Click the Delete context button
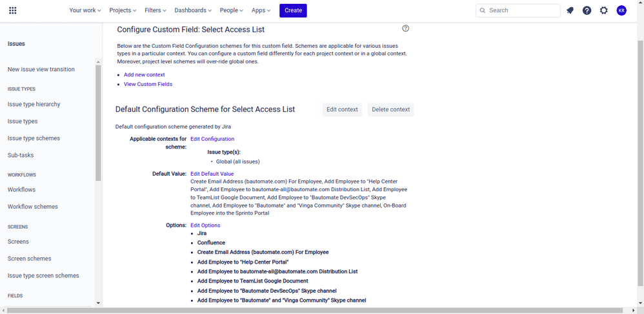This screenshot has height=314, width=644. click(x=390, y=110)
